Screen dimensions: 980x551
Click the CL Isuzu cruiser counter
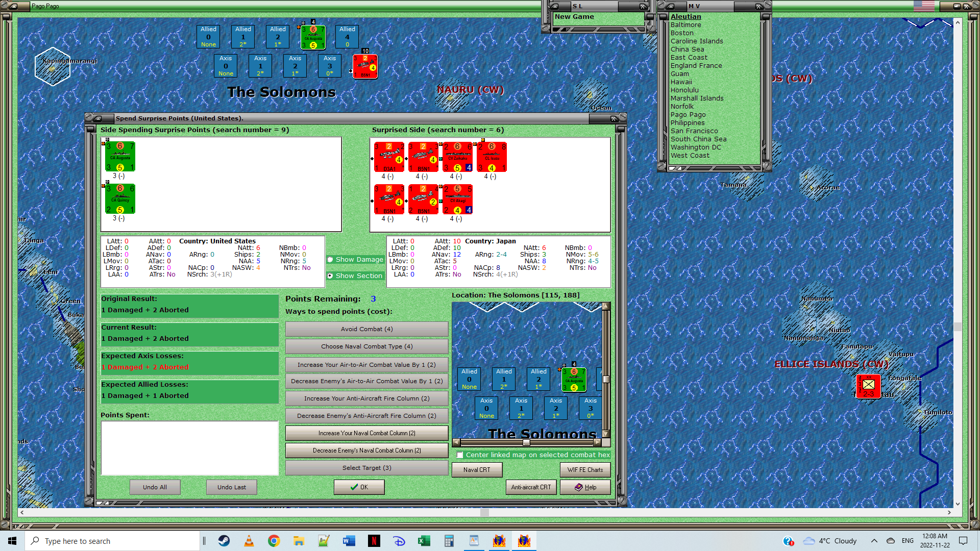tap(492, 157)
